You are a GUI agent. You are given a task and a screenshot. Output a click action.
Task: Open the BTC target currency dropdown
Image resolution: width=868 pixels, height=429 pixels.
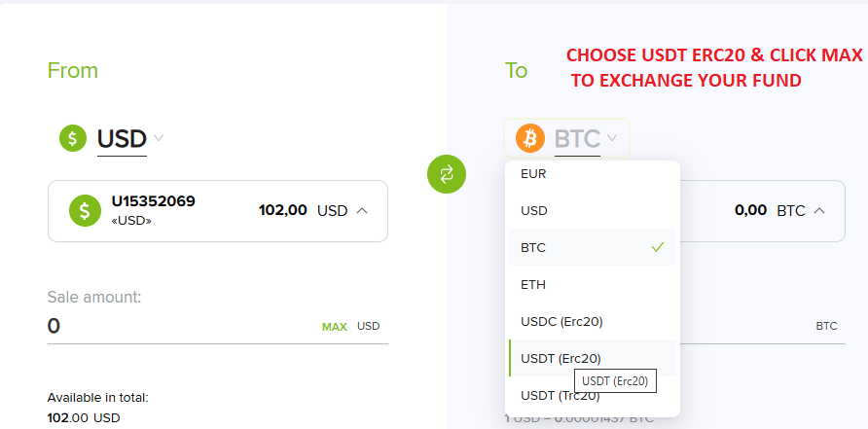coord(584,138)
